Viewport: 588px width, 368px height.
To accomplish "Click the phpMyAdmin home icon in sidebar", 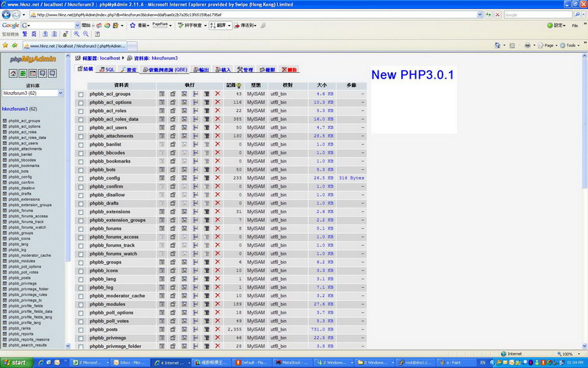I will [x=12, y=74].
